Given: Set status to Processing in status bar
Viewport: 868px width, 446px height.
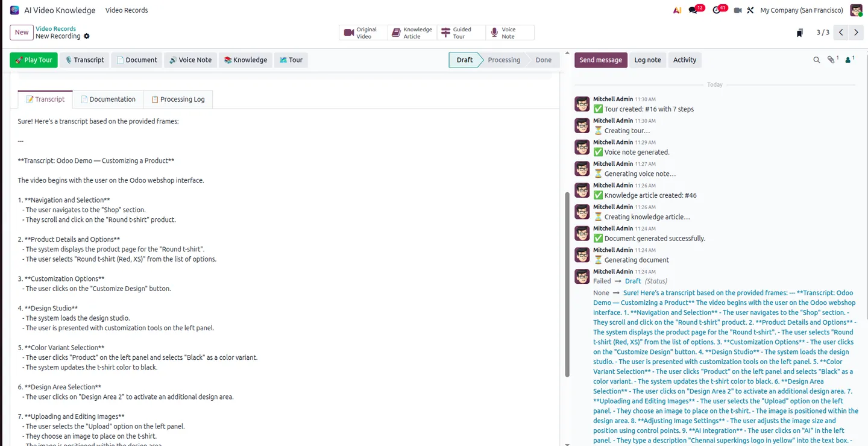Looking at the screenshot, I should [x=504, y=60].
